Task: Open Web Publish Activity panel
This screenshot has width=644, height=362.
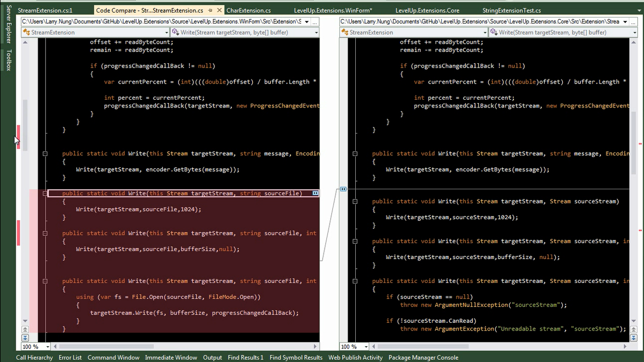Action: click(355, 358)
